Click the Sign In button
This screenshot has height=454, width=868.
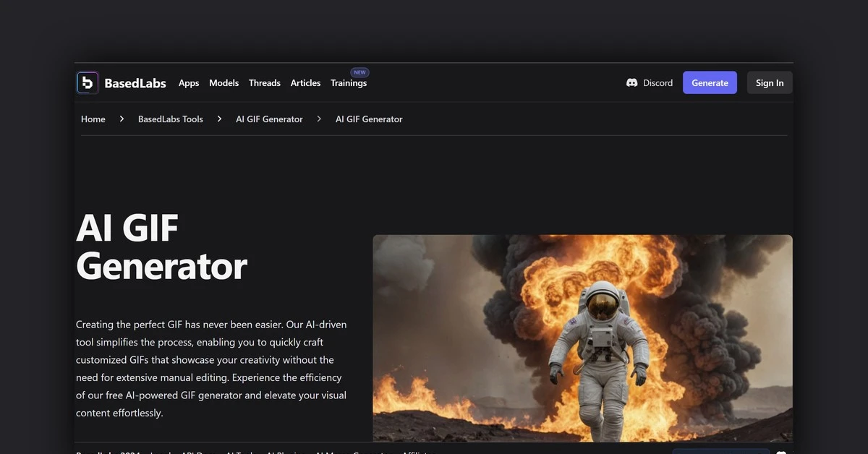[x=769, y=82]
